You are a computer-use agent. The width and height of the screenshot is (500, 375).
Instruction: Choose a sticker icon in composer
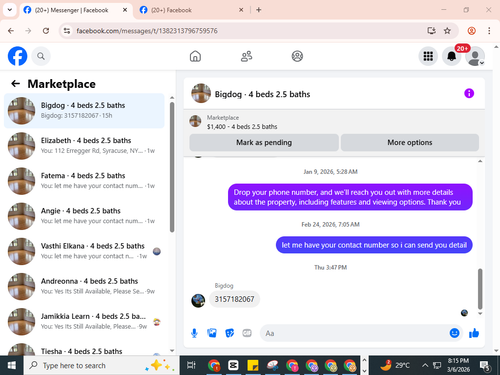(230, 333)
